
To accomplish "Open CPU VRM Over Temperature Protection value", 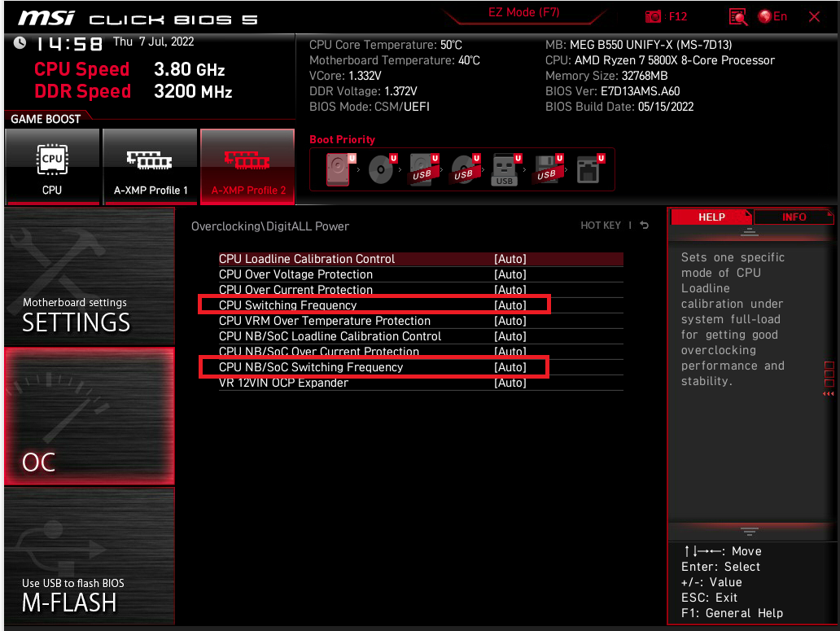I will tap(510, 321).
